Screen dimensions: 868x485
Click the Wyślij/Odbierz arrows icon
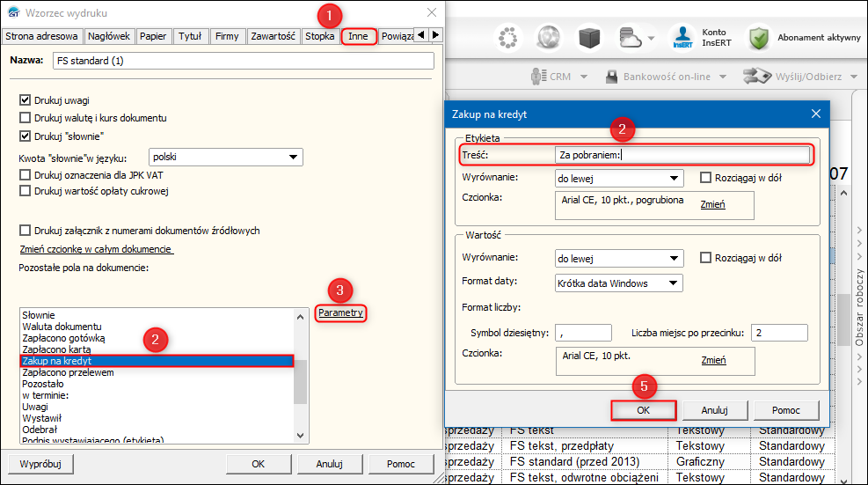(x=756, y=76)
